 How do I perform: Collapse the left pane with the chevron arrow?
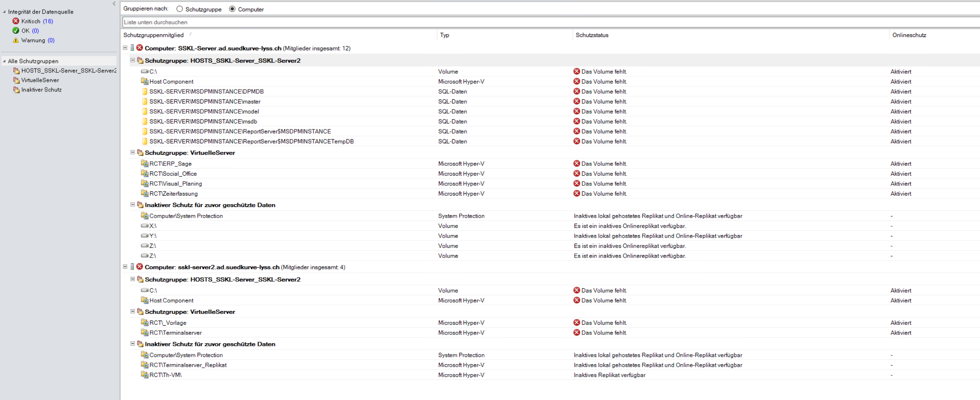click(114, 4)
